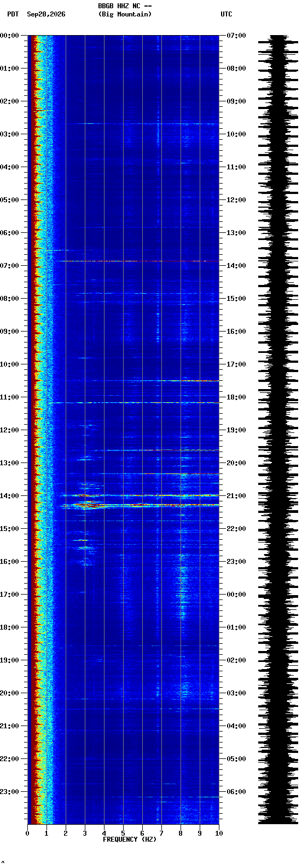
Task: Click the 08:00 label on UTC axis
Action: [236, 68]
